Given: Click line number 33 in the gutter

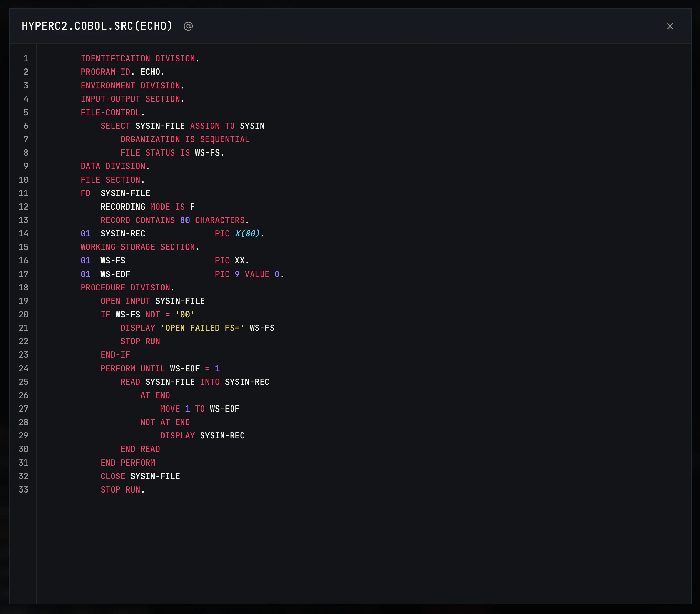Looking at the screenshot, I should pos(23,490).
